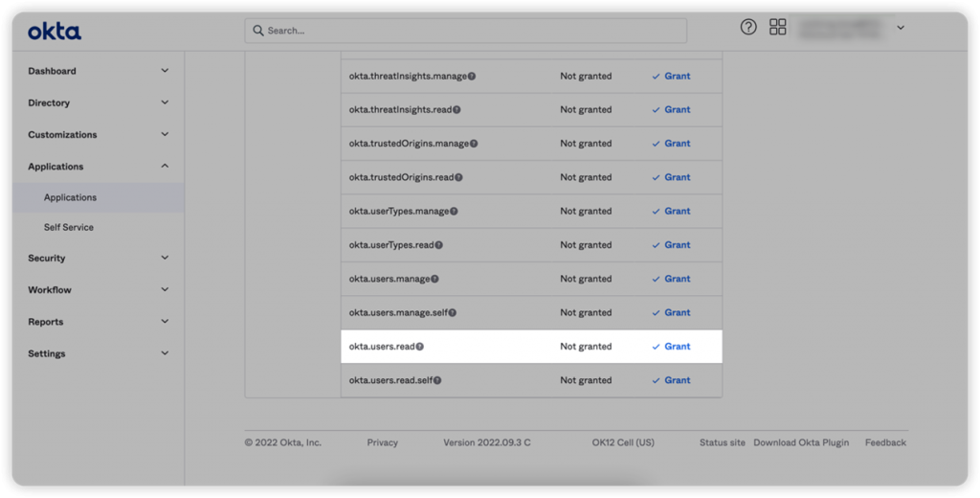Viewport: 980px width, 498px height.
Task: Click the Okta logo
Action: point(55,32)
